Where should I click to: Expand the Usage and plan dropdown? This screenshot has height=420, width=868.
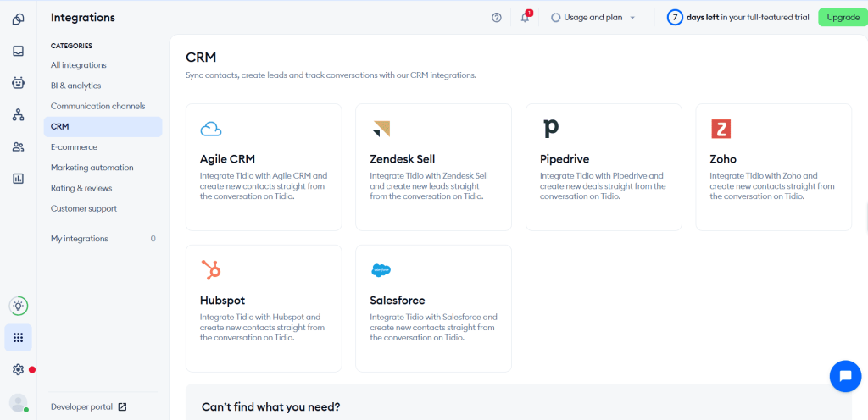(593, 18)
